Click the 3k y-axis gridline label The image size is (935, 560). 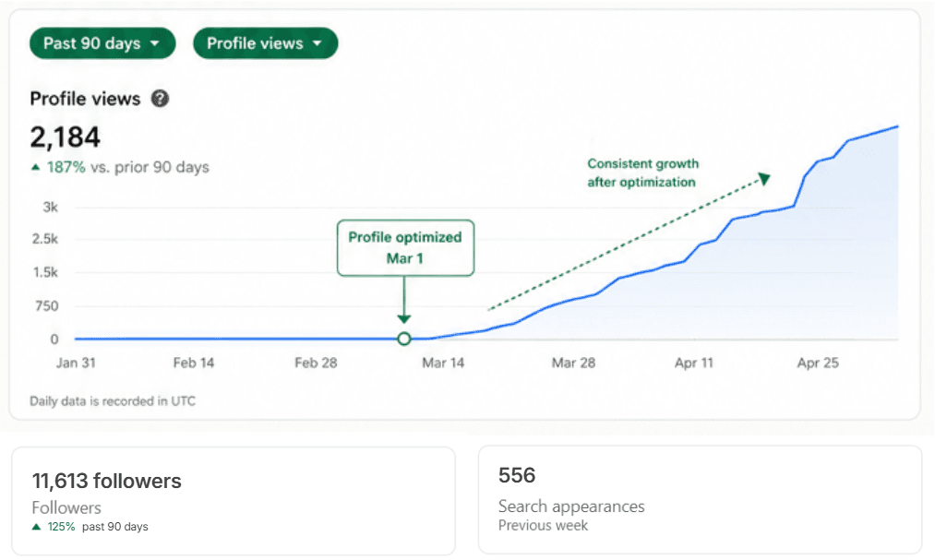pos(50,208)
